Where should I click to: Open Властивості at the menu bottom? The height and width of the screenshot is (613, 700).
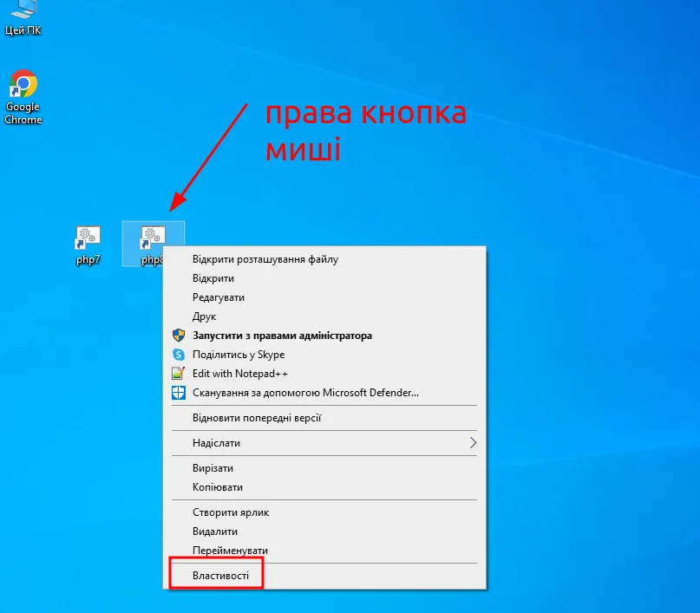coord(220,576)
